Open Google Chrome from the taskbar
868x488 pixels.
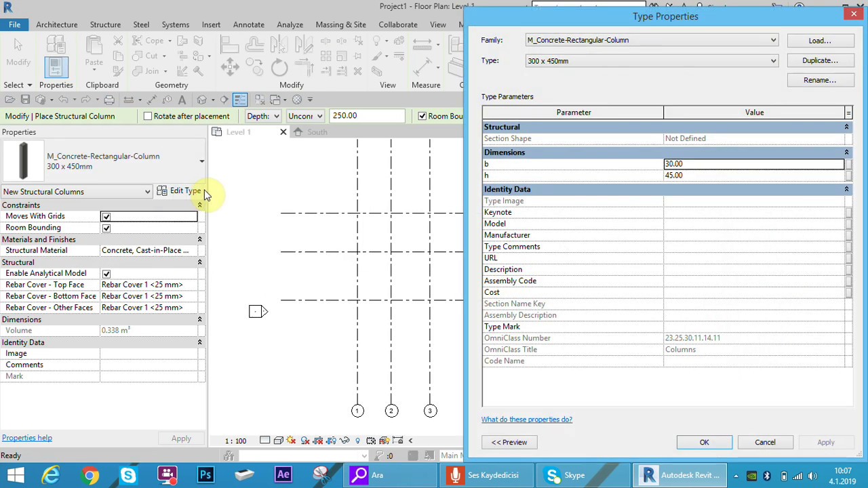(x=90, y=474)
